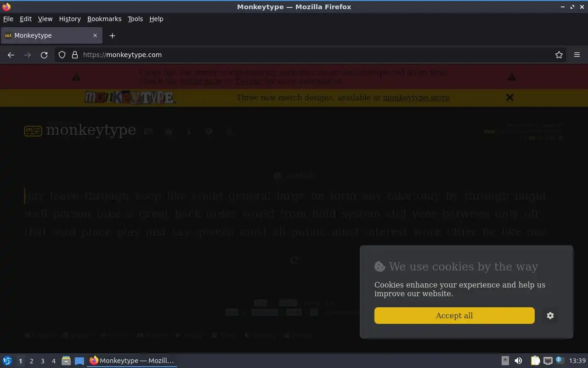The height and width of the screenshot is (368, 588).
Task: Open the View menu
Action: 45,19
